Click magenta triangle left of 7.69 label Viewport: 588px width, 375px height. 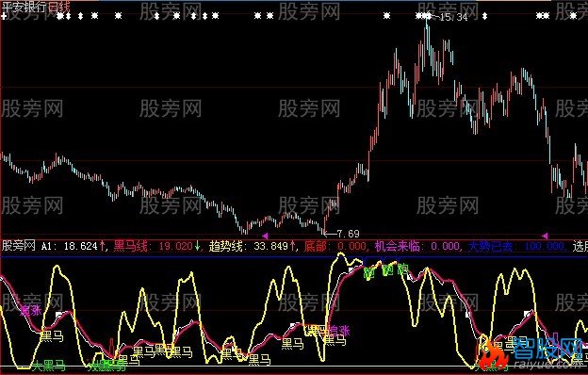(x=265, y=236)
